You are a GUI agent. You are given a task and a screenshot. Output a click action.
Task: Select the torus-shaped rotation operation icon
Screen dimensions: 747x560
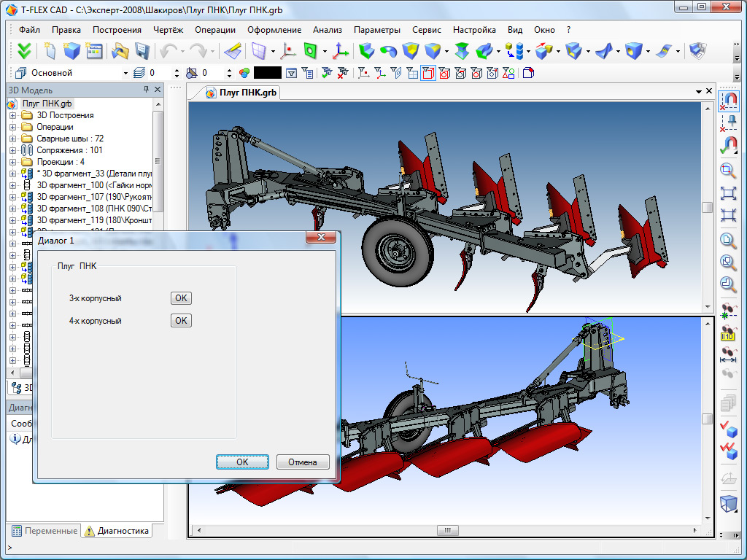click(388, 50)
